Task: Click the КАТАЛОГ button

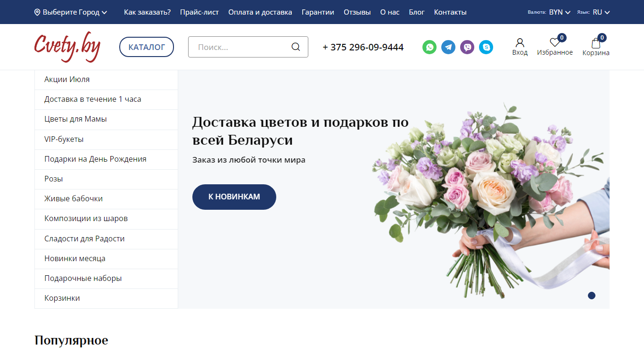Action: tap(147, 47)
